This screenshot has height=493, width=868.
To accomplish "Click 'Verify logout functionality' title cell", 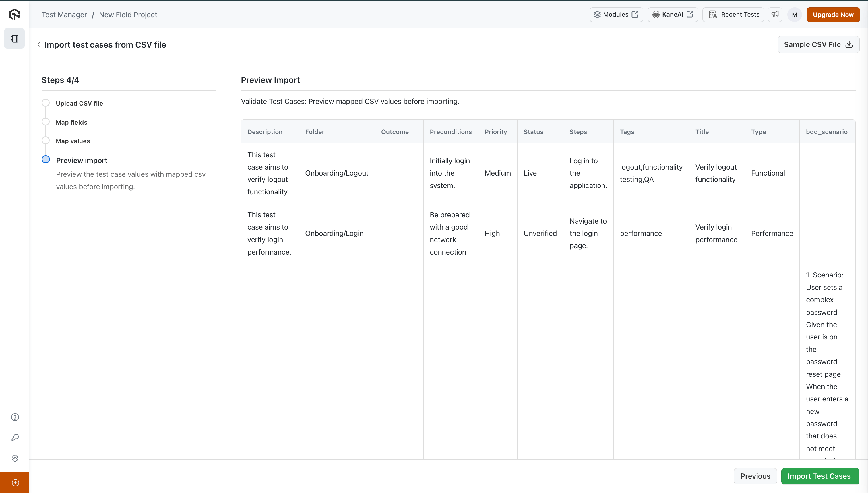I will pos(717,173).
